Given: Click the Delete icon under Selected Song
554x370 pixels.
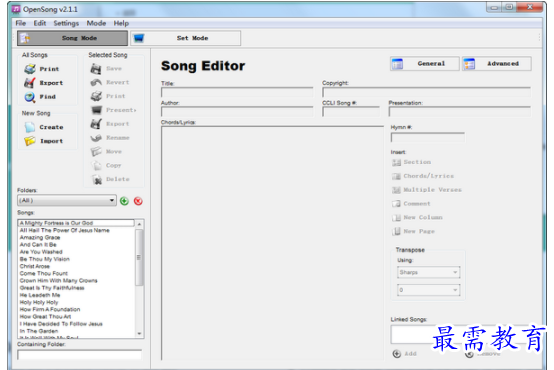Looking at the screenshot, I should pyautogui.click(x=97, y=179).
